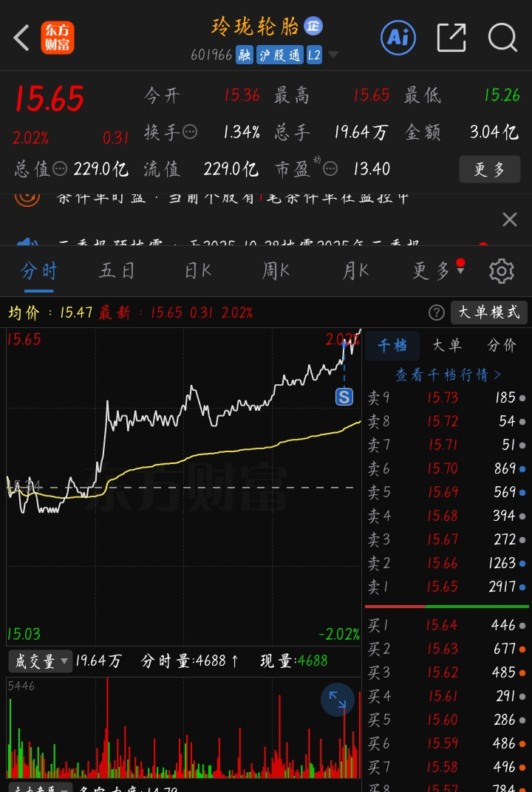Screen dimensions: 532x792
Task: Close the notification banner with X
Action: [510, 219]
